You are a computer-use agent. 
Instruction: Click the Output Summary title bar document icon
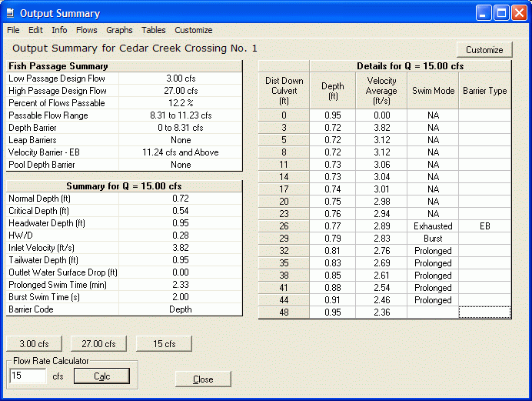[x=11, y=13]
